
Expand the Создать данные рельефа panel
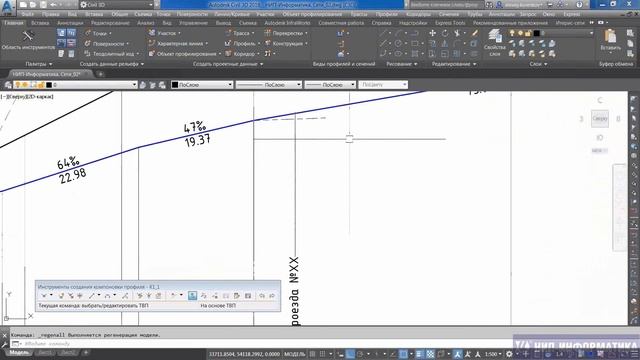pyautogui.click(x=112, y=64)
